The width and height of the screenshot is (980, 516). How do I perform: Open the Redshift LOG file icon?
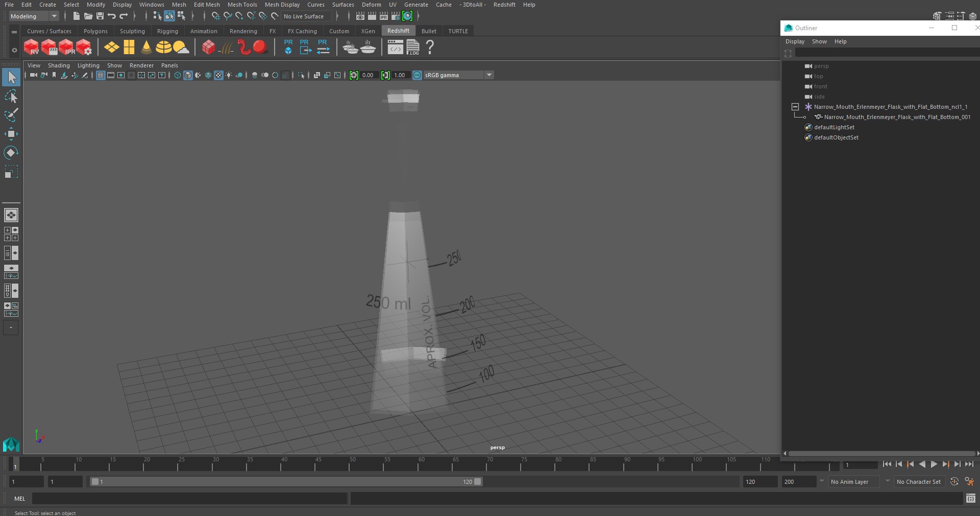(x=413, y=48)
